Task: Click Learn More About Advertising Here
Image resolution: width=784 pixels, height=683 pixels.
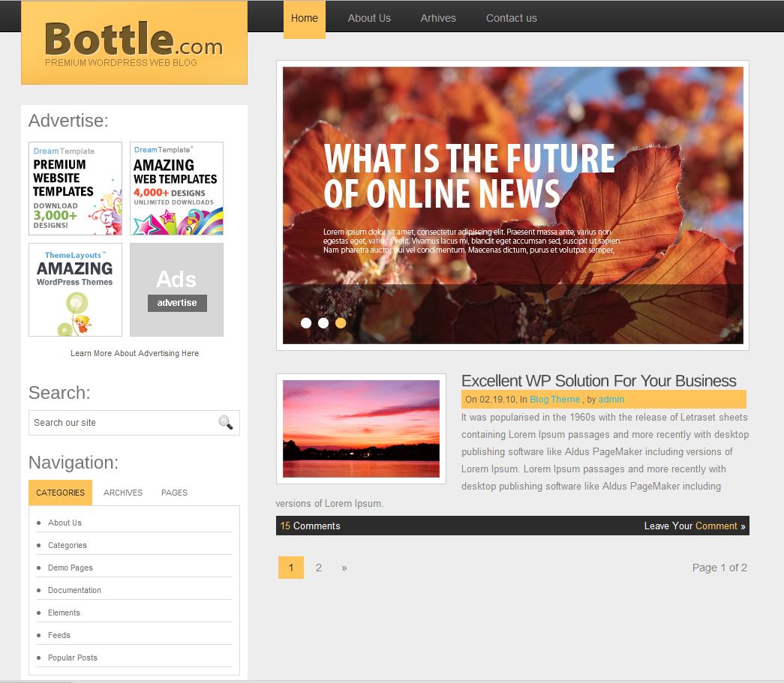Action: coord(134,353)
